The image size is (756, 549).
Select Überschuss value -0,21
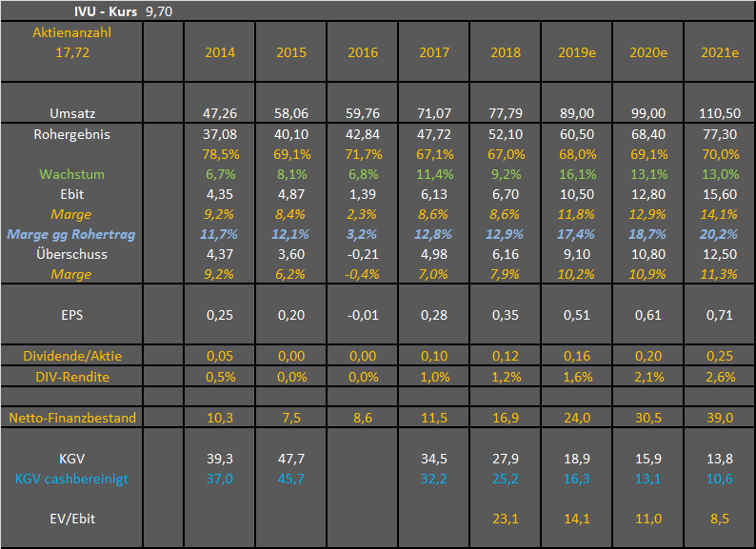point(363,254)
